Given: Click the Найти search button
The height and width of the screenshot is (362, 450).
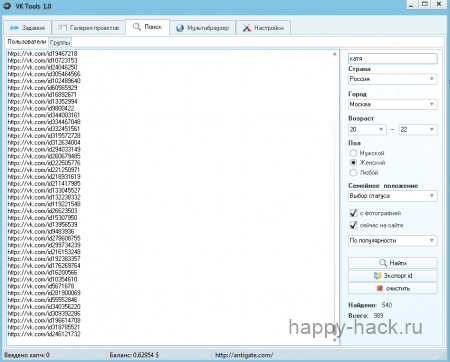Looking at the screenshot, I should pos(393,263).
